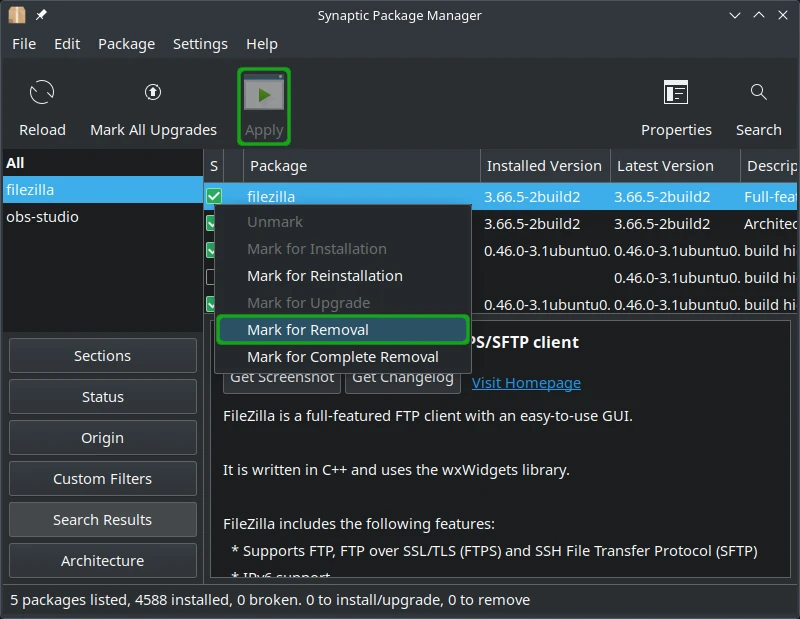Click the Custom Filters button
The image size is (800, 619).
click(102, 479)
